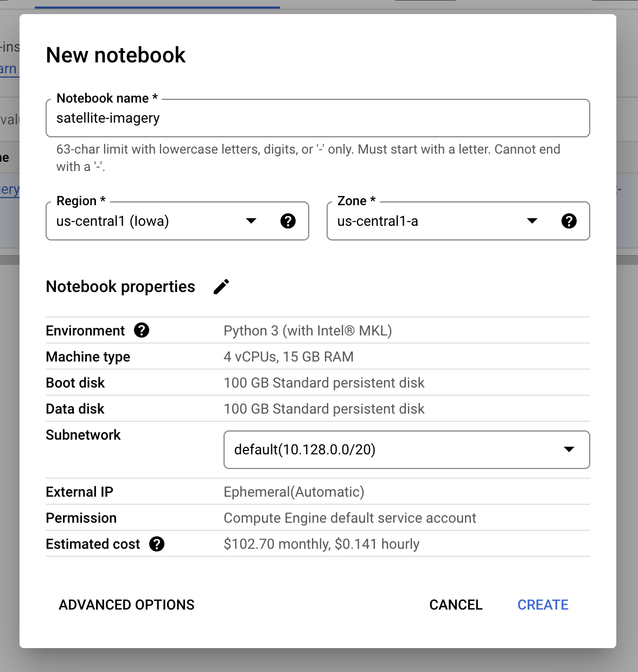The width and height of the screenshot is (638, 672).
Task: Click the Zone help icon
Action: coord(569,221)
